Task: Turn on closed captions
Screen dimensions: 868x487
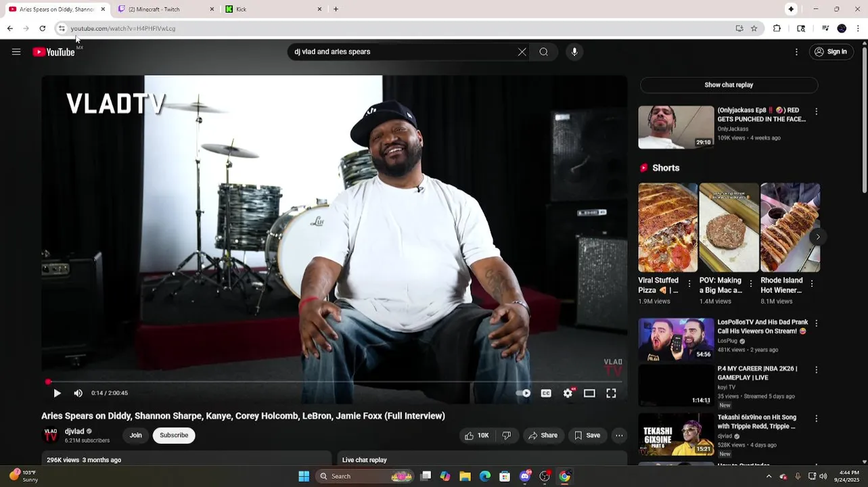Action: [x=546, y=393]
